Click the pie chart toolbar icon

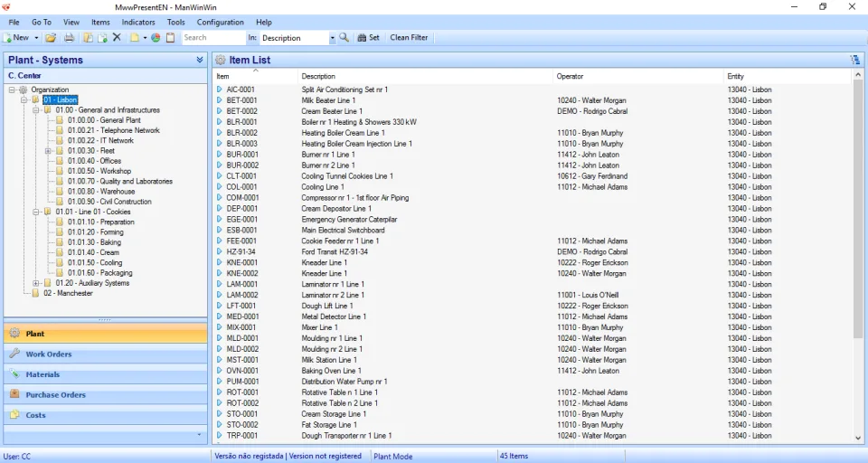156,38
